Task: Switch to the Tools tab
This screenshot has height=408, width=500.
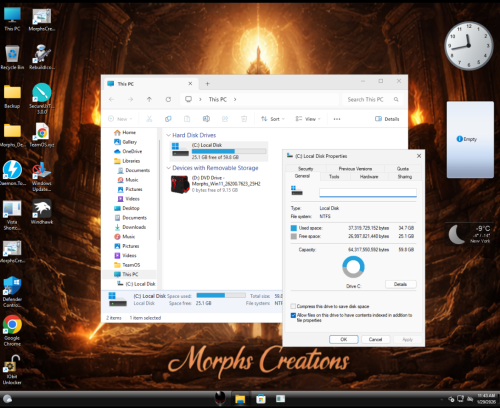Action: click(x=334, y=176)
